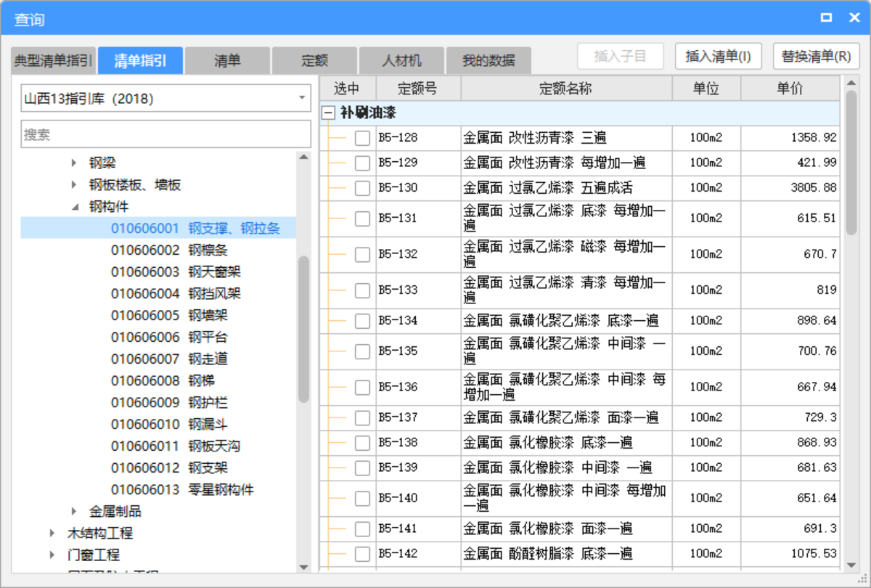
Task: Expand the 钢板楼板、墙板 node
Action: click(74, 185)
